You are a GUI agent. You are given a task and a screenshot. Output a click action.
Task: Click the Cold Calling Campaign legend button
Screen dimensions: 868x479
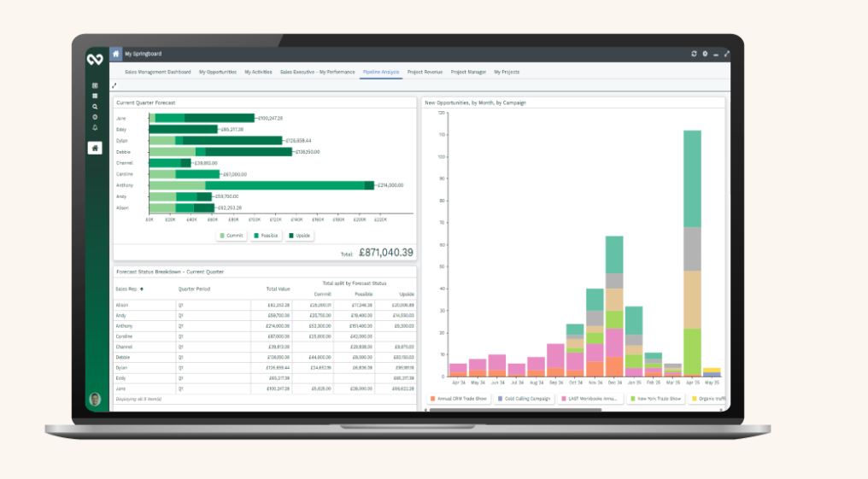click(525, 399)
